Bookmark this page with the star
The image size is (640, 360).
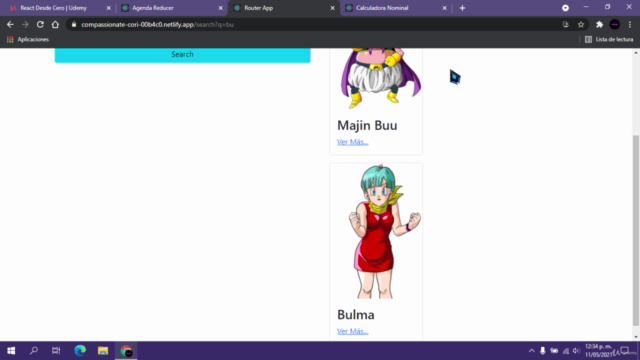pos(581,24)
